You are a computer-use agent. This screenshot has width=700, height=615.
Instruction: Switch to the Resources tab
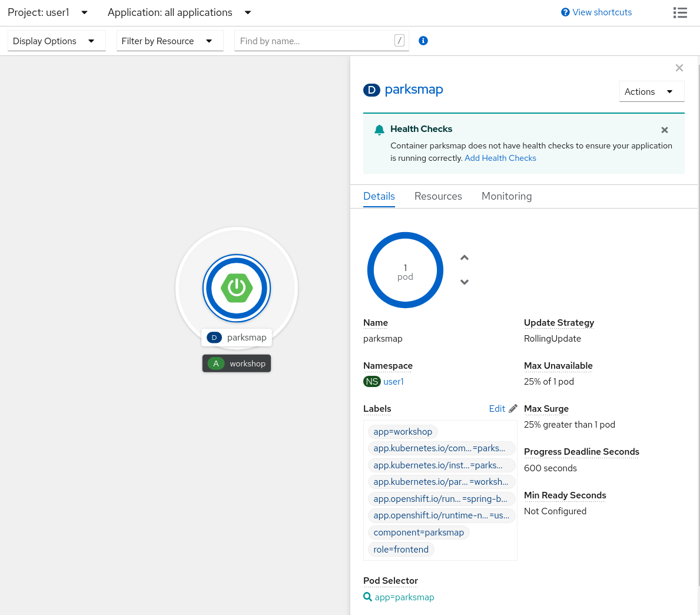pos(438,196)
